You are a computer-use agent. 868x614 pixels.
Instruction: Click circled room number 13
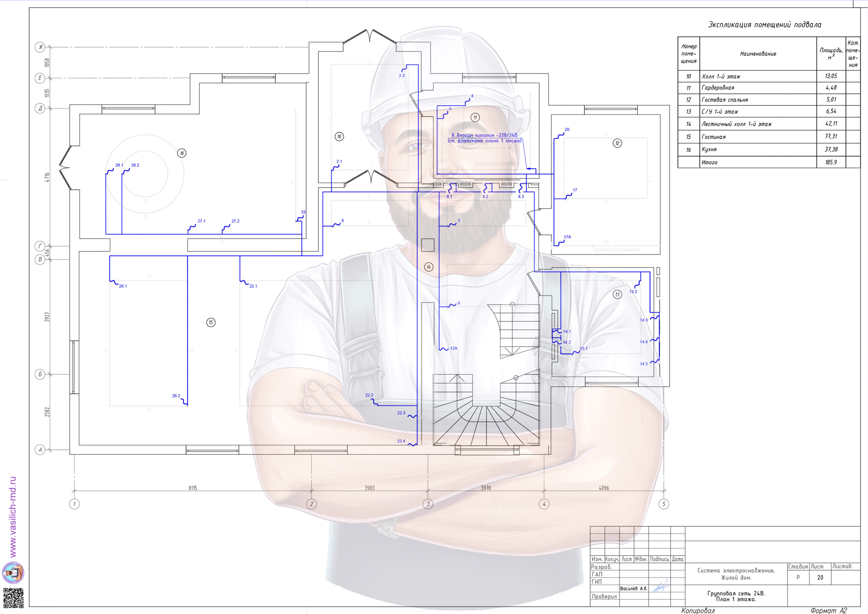tap(617, 294)
